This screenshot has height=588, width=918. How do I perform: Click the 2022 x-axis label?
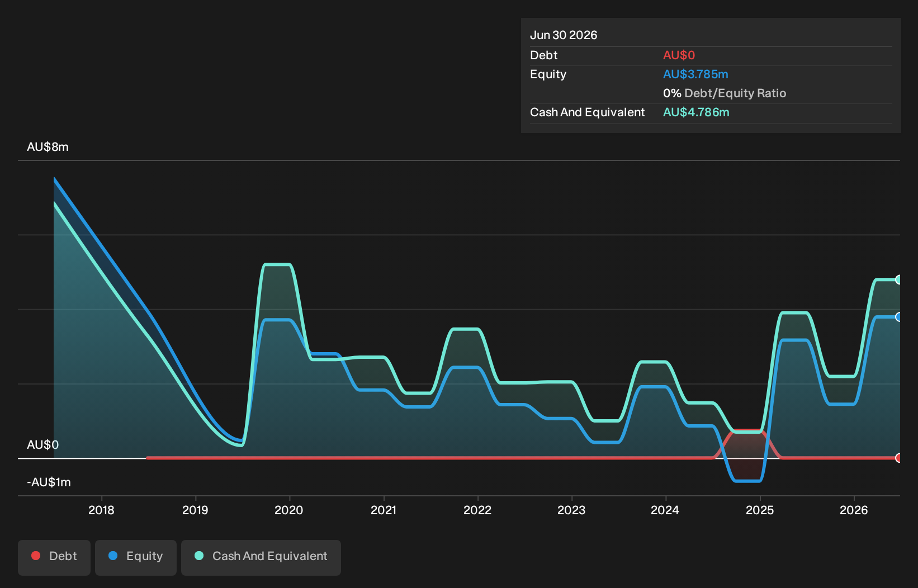tap(477, 510)
